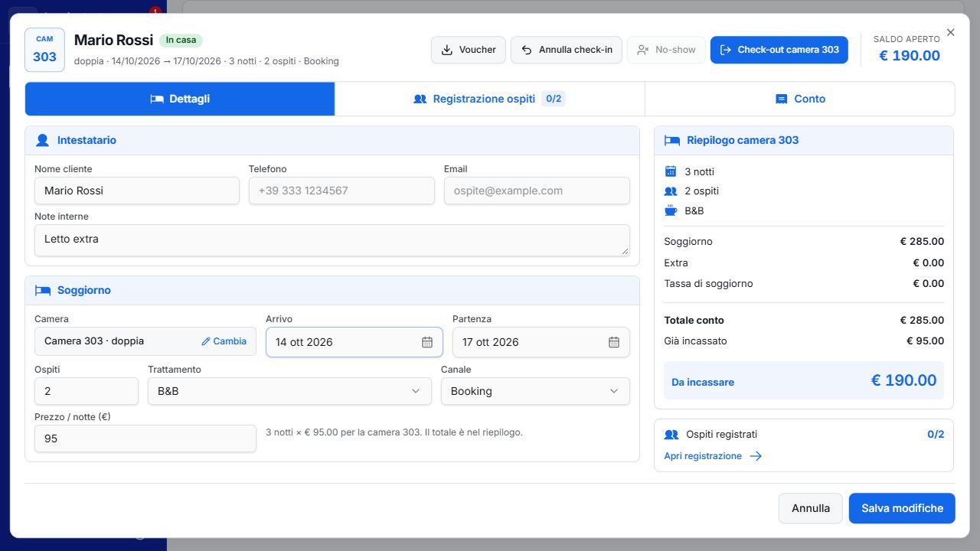Open the Partenza calendar picker icon

click(x=614, y=342)
